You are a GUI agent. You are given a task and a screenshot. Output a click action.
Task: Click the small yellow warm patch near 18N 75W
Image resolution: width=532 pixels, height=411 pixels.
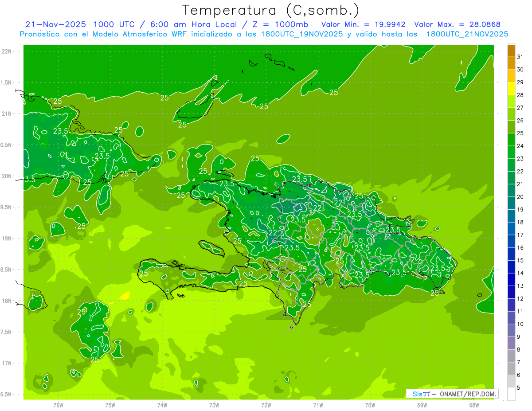tap(125, 295)
